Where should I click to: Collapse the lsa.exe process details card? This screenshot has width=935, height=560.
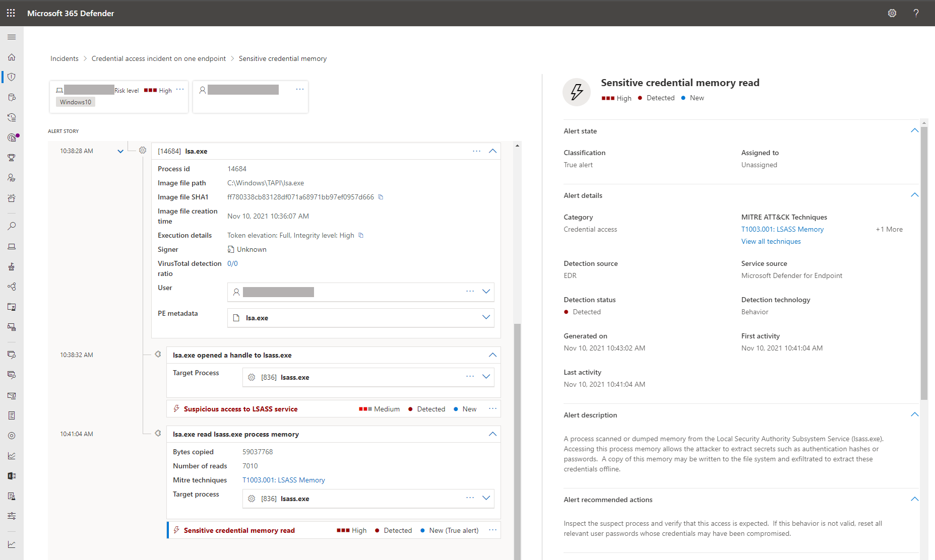[x=492, y=151]
